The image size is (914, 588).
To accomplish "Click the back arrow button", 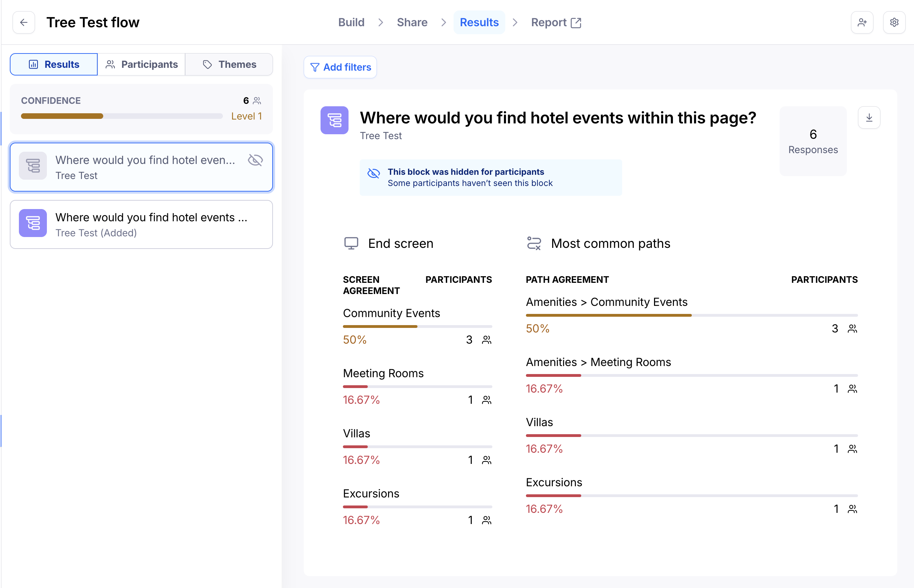I will click(24, 22).
